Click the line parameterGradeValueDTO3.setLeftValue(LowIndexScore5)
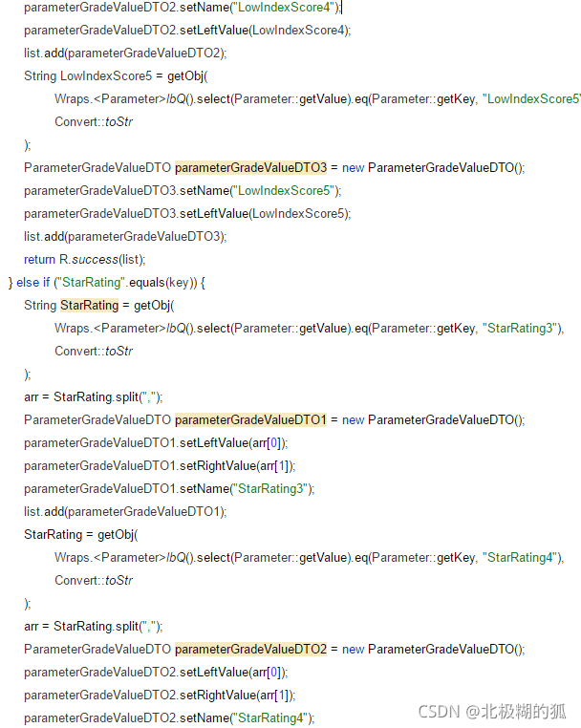This screenshot has width=581, height=728. click(187, 214)
